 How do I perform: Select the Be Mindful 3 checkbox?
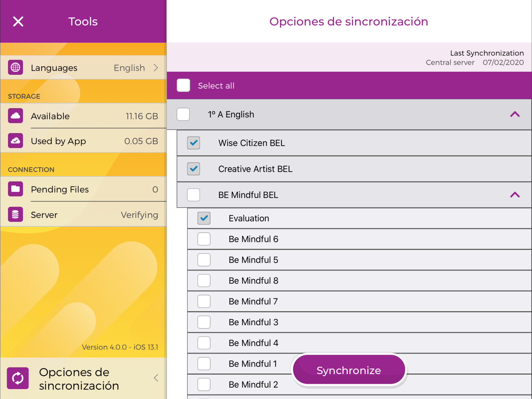[204, 322]
